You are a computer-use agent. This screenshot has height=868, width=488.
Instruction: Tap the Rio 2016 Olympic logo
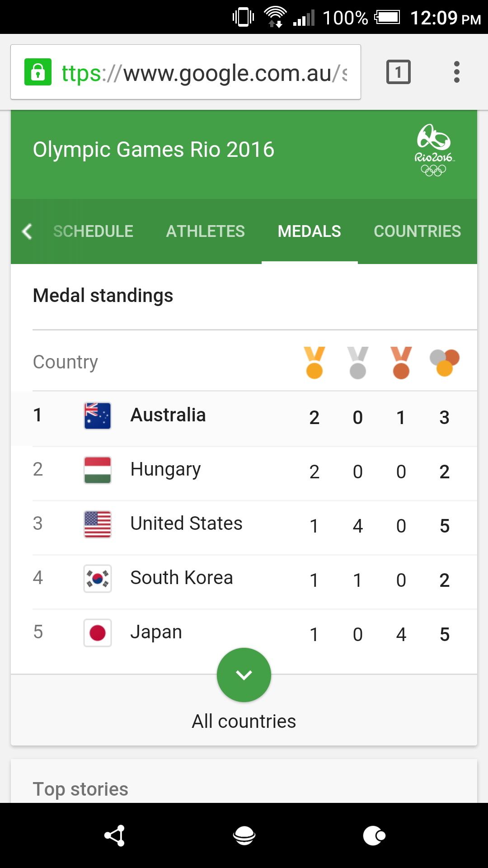[434, 150]
